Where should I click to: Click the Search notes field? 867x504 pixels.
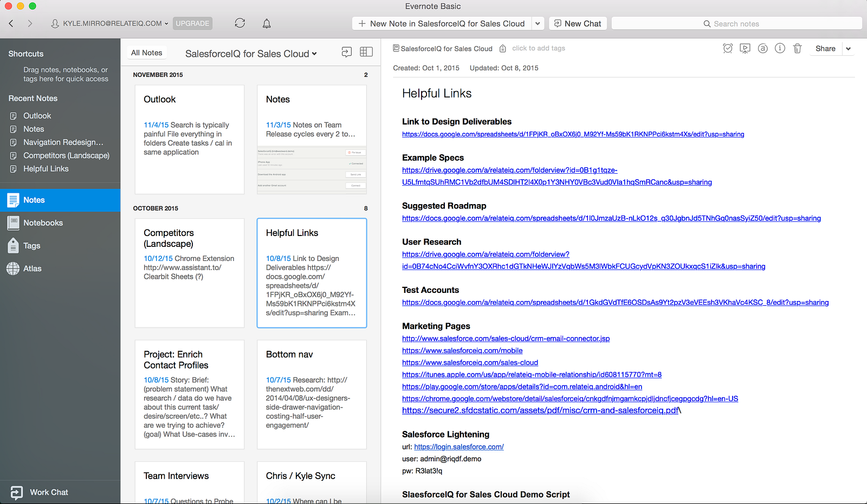737,24
